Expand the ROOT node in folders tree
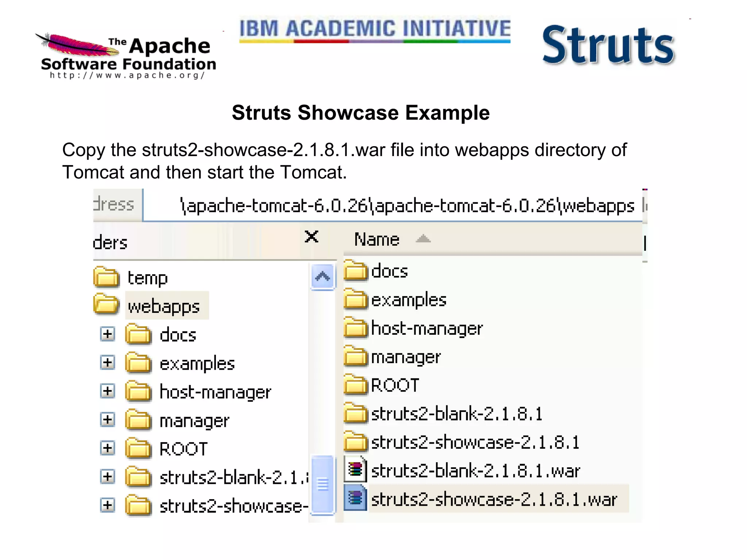The width and height of the screenshot is (747, 560). coord(107,448)
